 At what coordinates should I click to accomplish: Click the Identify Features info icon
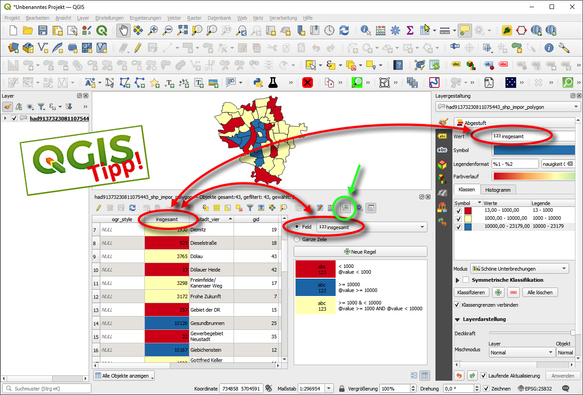click(x=365, y=30)
